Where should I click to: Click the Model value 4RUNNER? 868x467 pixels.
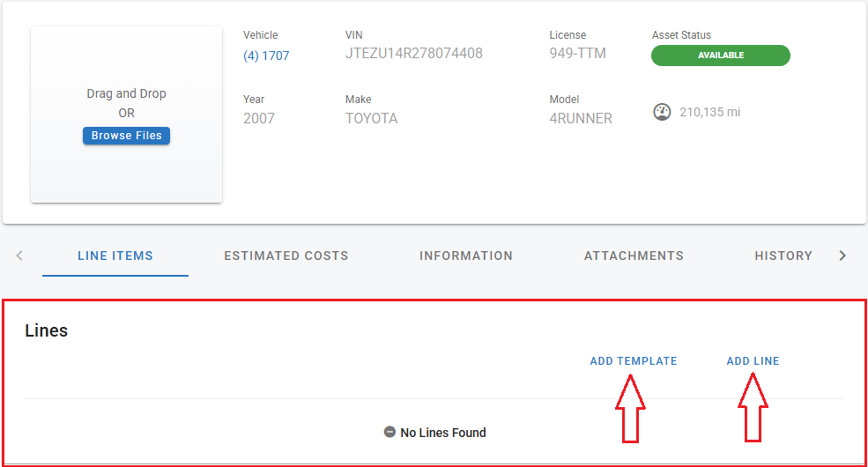point(581,118)
